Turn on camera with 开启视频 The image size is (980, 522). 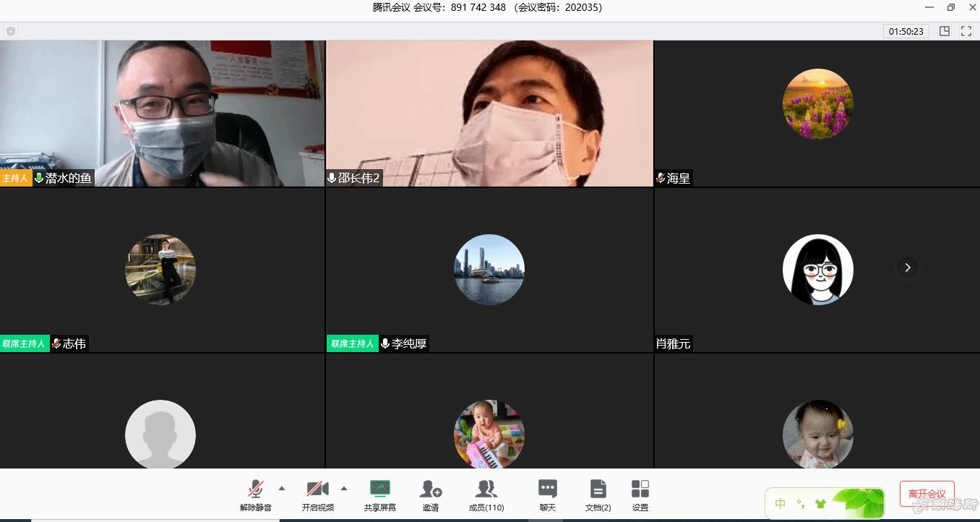click(x=317, y=495)
